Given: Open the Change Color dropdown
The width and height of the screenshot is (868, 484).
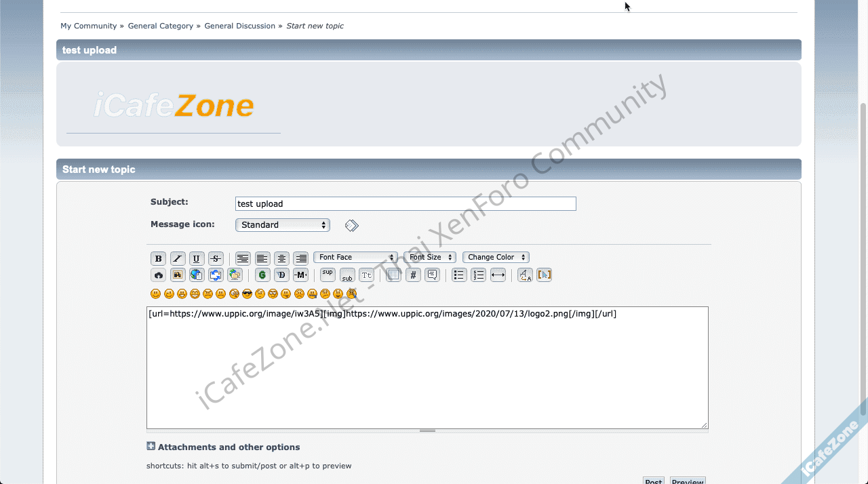Looking at the screenshot, I should tap(496, 258).
